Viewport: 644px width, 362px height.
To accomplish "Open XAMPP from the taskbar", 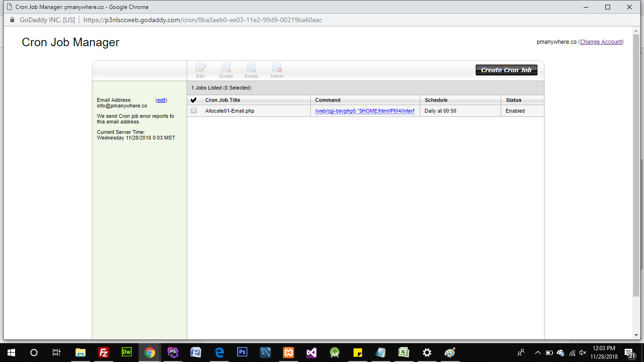I will [289, 352].
